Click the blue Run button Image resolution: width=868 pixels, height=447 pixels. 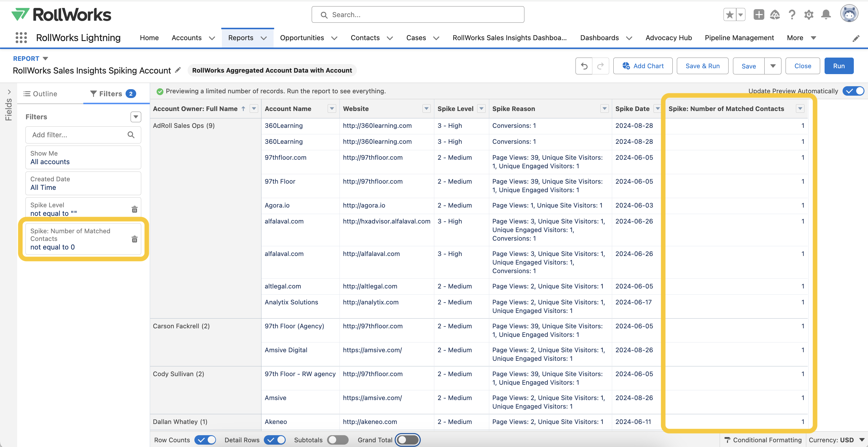click(x=839, y=66)
